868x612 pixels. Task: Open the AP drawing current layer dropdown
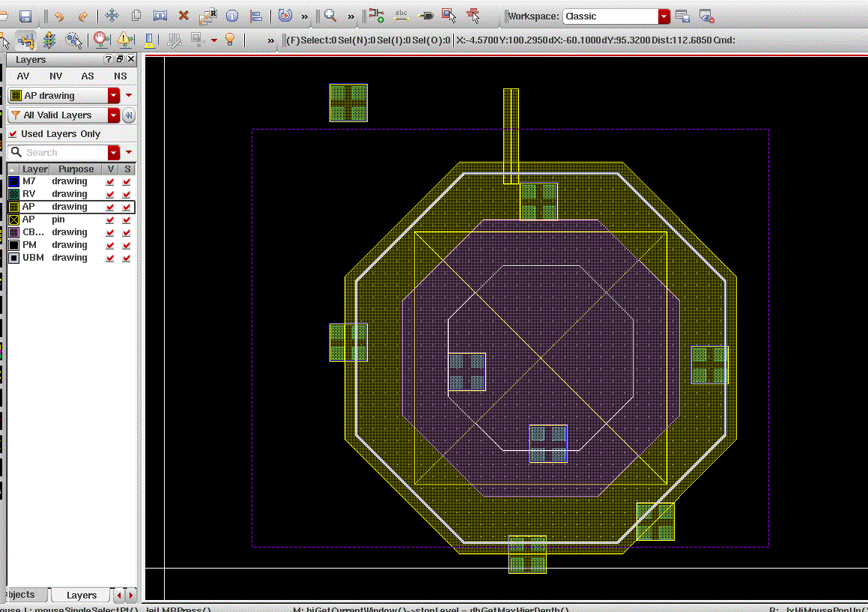pos(114,95)
